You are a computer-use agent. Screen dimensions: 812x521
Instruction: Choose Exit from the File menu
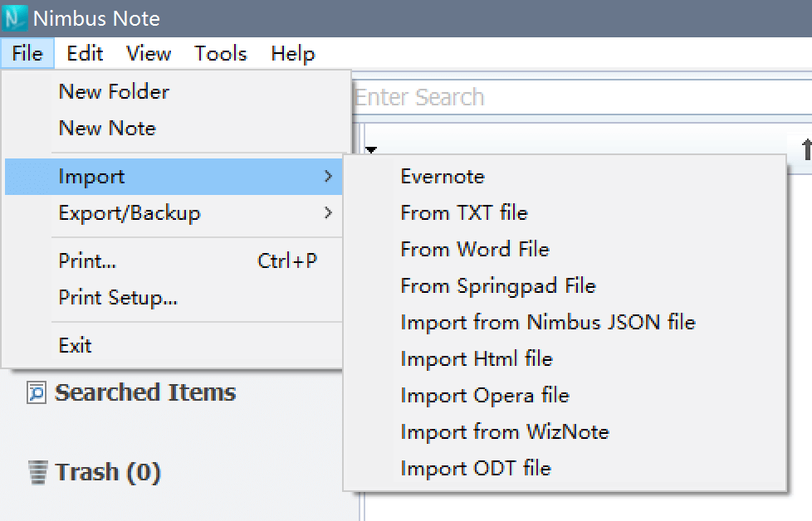[x=174, y=345]
